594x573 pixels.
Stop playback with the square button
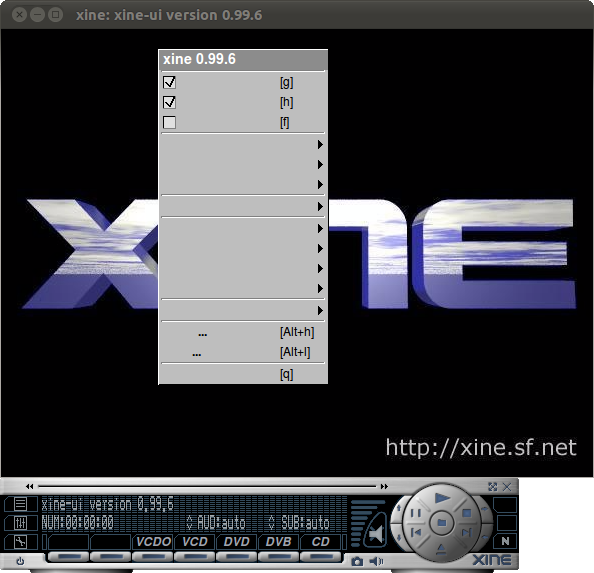467,513
